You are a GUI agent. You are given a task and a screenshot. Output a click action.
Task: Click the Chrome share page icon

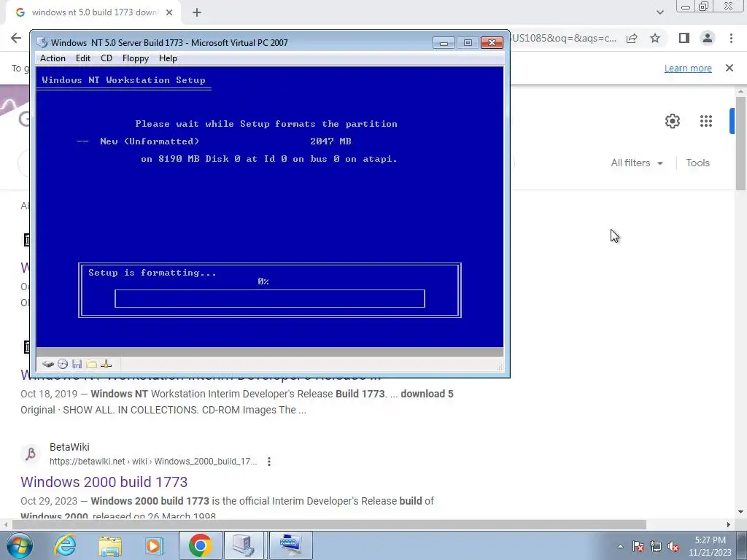pos(632,38)
